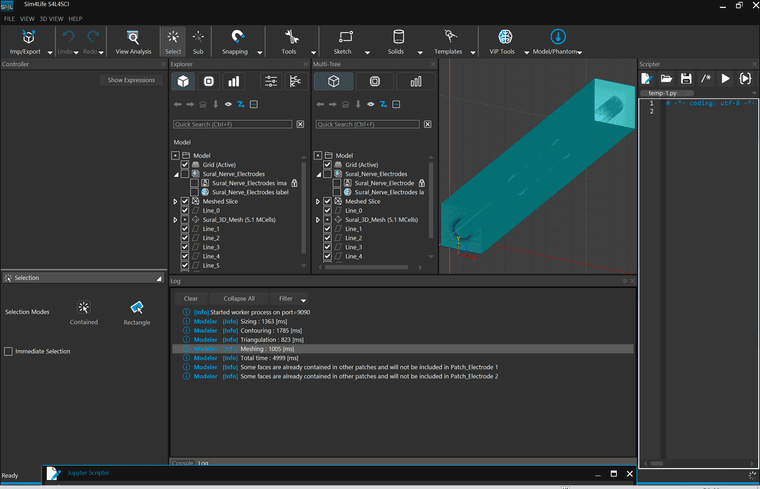Toggle the Explorer eye visibility icon

coord(228,104)
